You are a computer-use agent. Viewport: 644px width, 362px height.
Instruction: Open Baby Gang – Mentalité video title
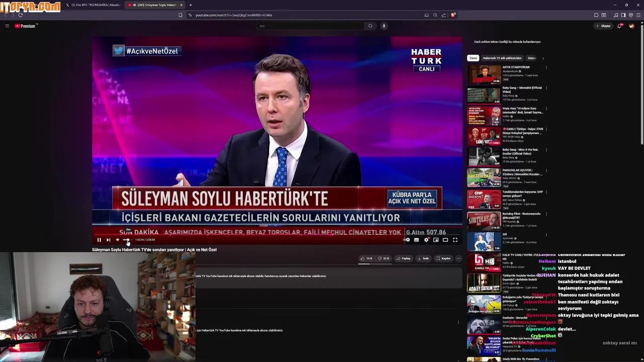(522, 89)
